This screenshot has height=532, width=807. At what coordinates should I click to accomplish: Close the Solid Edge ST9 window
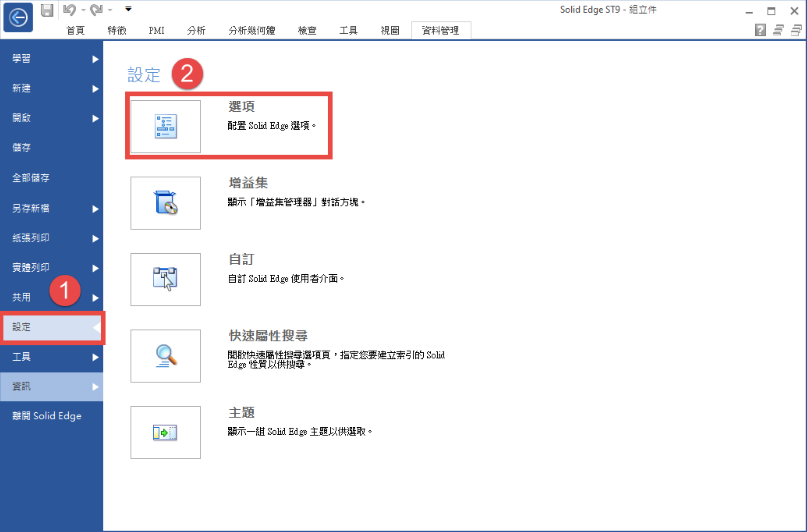click(x=794, y=11)
